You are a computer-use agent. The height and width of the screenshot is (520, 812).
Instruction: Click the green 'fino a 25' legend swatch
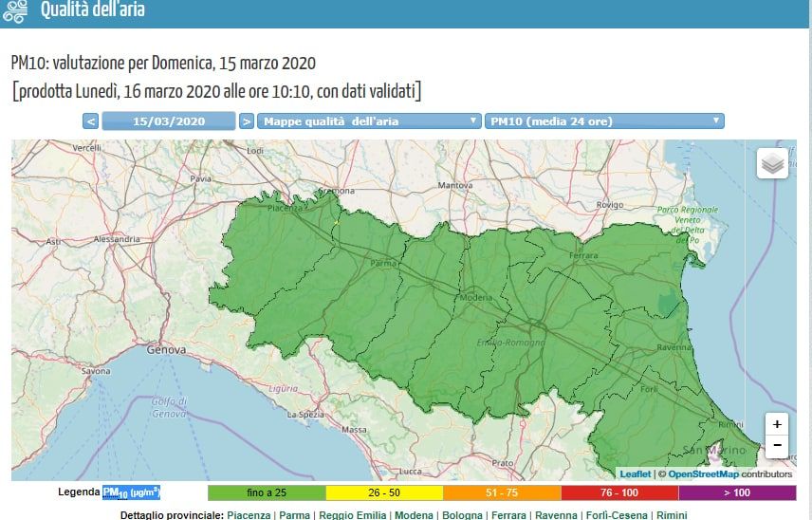coord(267,492)
